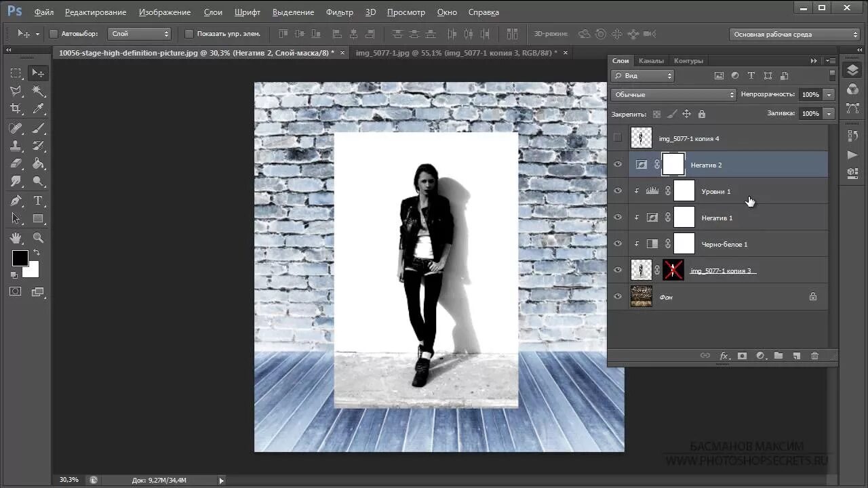Add layer mask from panel footer
The height and width of the screenshot is (488, 868).
coord(742,356)
